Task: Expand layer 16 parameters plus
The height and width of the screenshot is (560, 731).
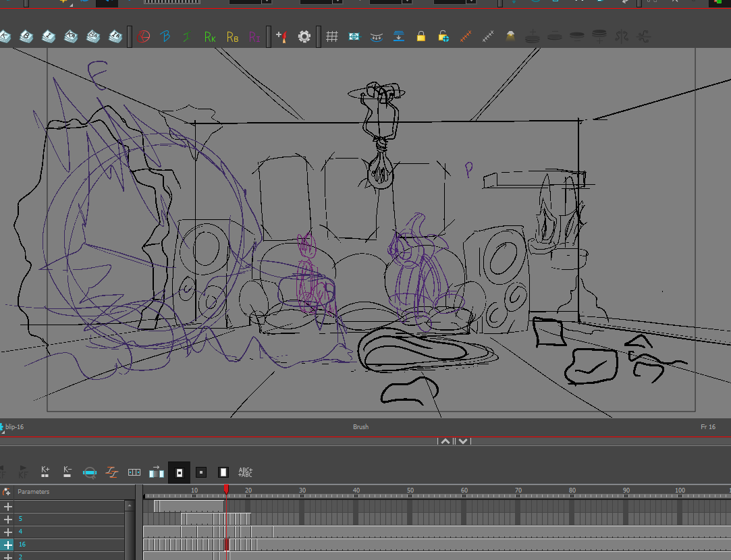Action: point(8,544)
